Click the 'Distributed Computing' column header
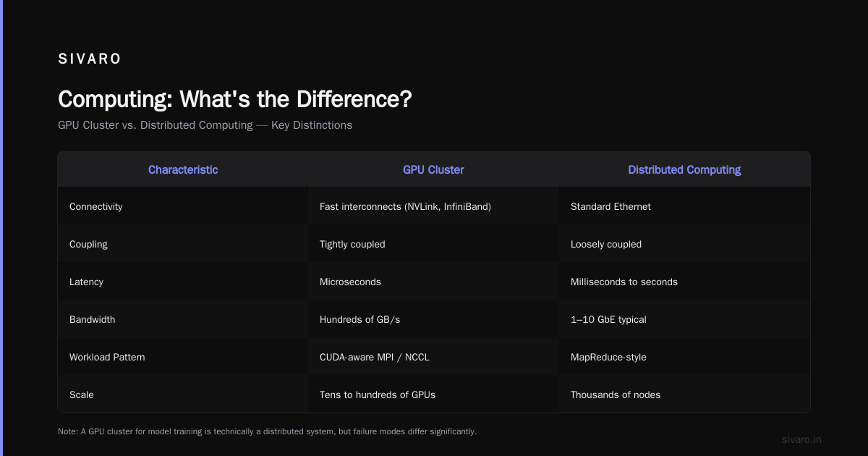Image resolution: width=868 pixels, height=456 pixels. coord(684,169)
